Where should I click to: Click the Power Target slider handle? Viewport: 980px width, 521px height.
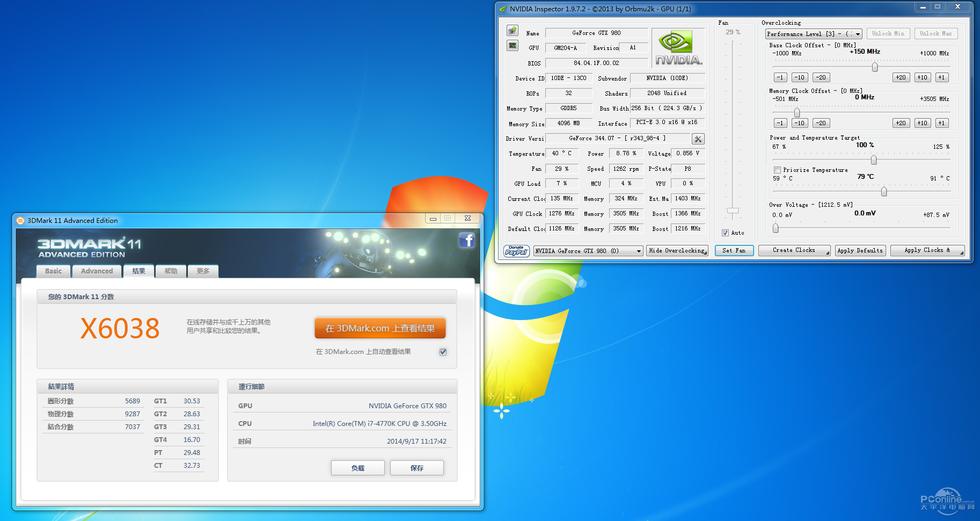tap(874, 160)
